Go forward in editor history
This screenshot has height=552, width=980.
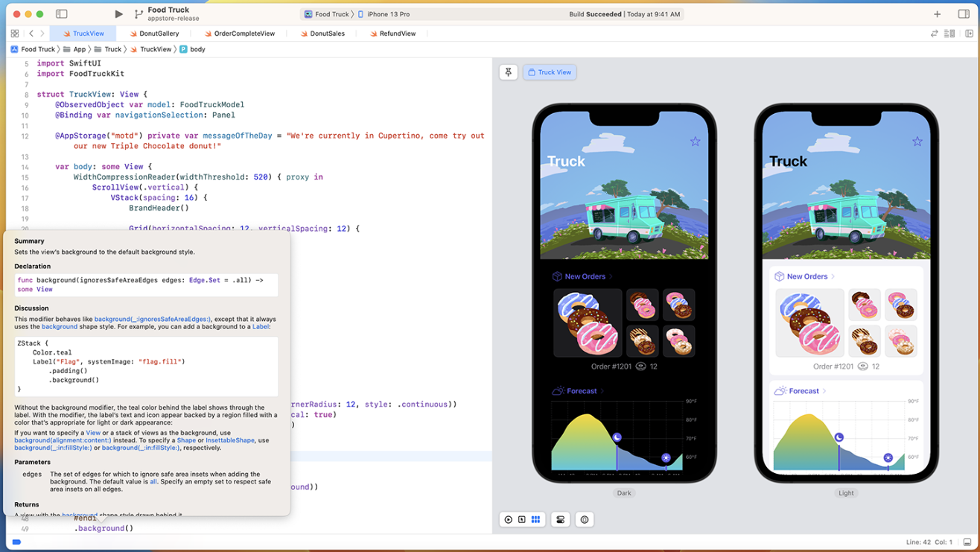(42, 34)
